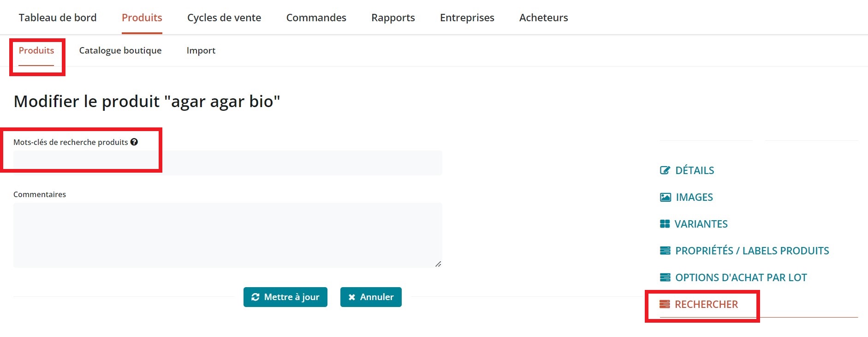Click the Propriétés / Labels list icon
868x337 pixels.
(x=665, y=251)
